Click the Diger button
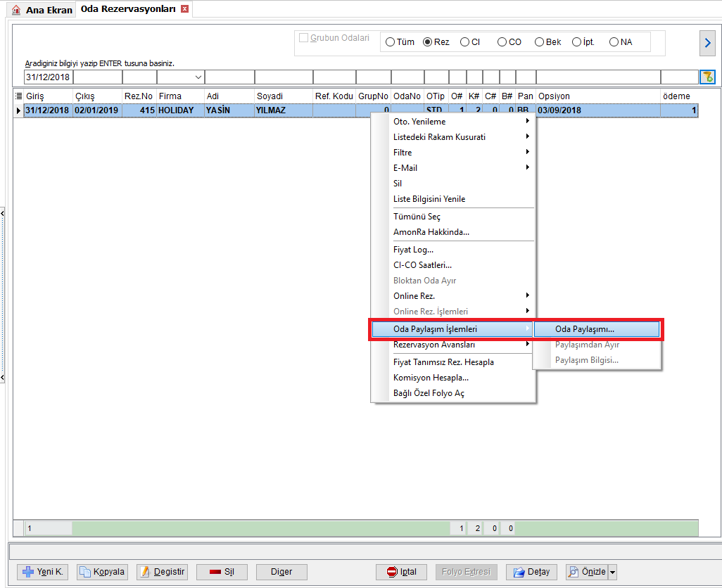Image resolution: width=722 pixels, height=588 pixels. tap(281, 572)
